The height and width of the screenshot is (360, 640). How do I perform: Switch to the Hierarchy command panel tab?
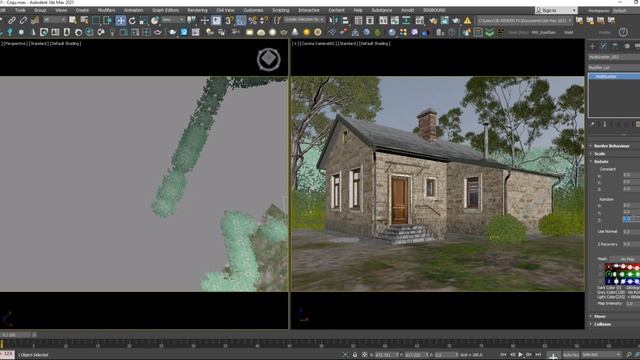616,47
